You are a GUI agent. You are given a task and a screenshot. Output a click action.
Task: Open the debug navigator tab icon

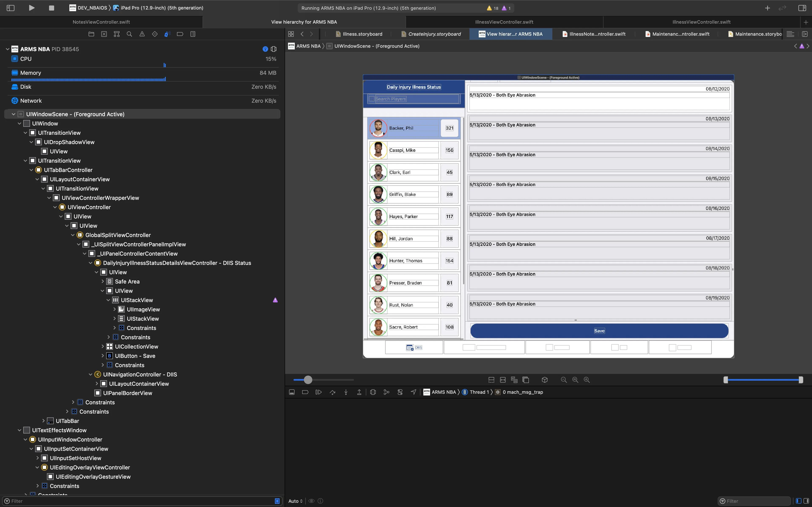coord(167,34)
